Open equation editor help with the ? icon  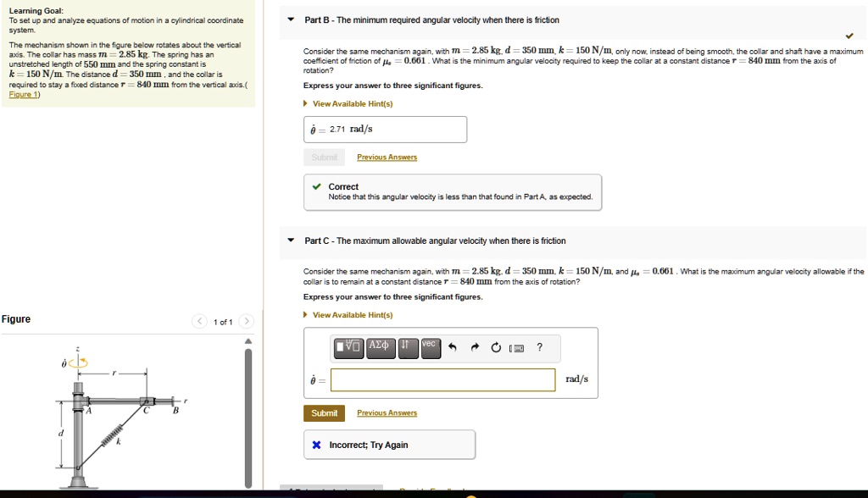[539, 347]
